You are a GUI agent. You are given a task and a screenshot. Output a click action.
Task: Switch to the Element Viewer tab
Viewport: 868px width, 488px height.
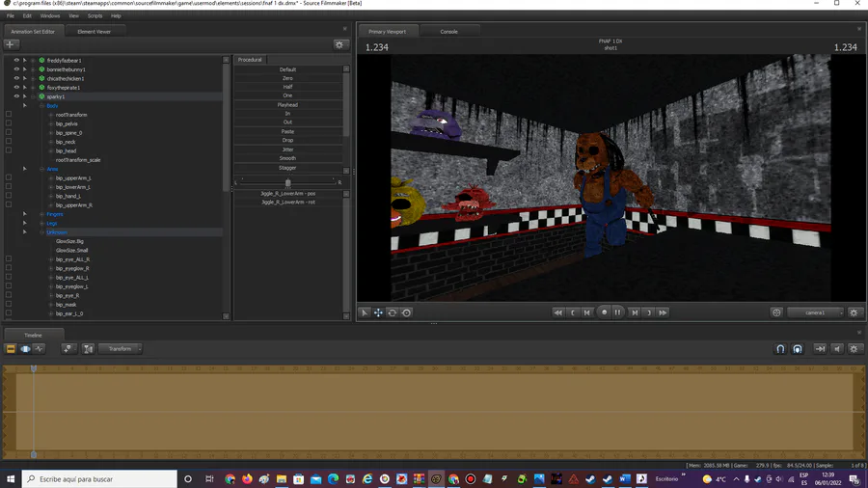click(95, 32)
